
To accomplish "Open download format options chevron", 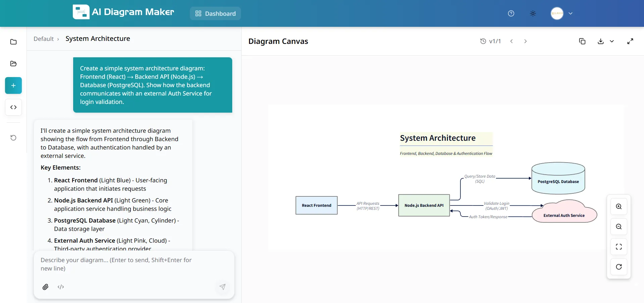I will tap(611, 42).
